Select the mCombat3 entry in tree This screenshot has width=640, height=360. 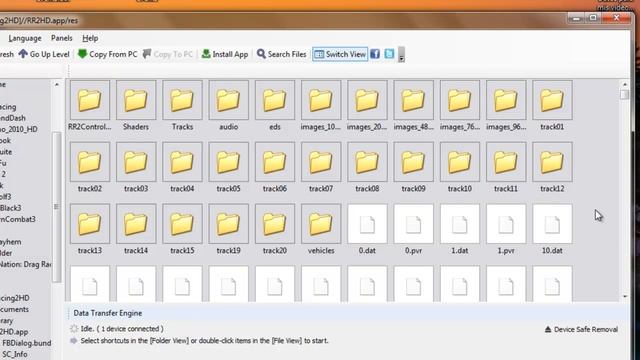[18, 219]
